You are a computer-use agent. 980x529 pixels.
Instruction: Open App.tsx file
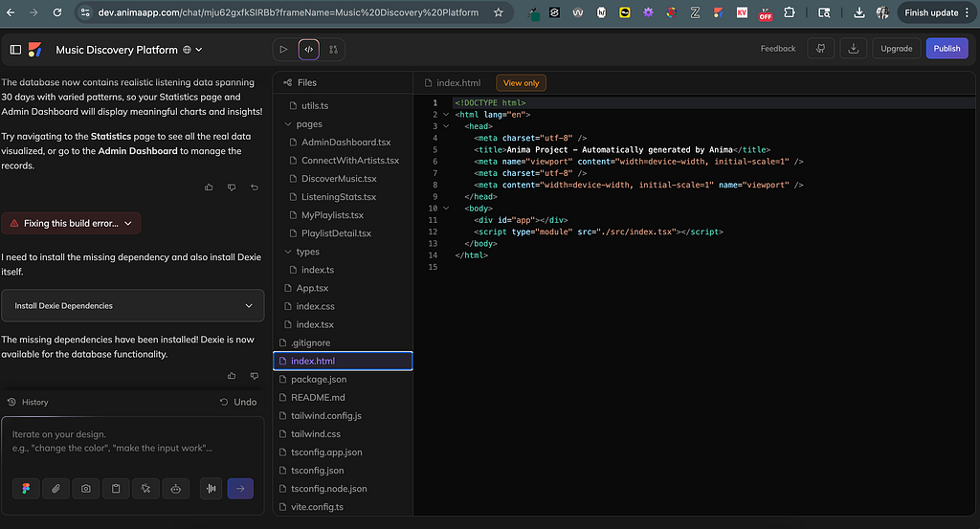(343, 288)
